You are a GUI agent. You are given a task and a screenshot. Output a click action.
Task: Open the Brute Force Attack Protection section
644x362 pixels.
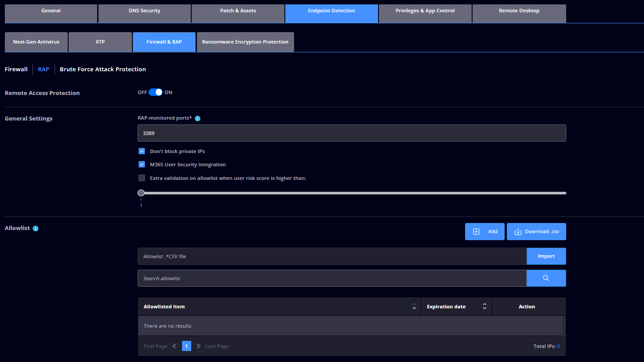coord(103,69)
